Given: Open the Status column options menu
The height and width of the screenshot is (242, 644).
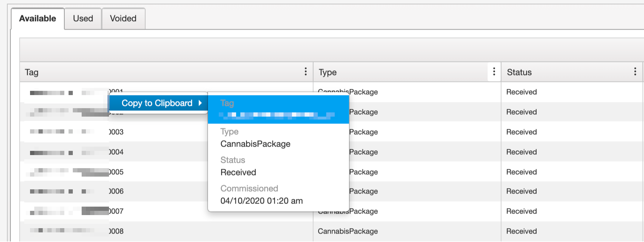Looking at the screenshot, I should (x=636, y=72).
